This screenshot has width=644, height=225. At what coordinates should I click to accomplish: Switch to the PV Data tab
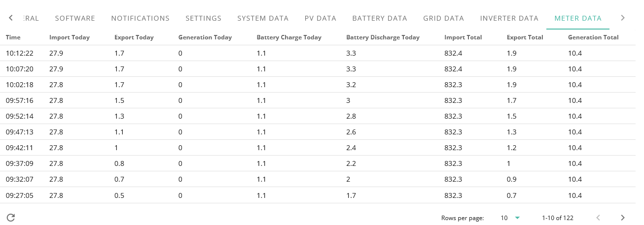click(x=320, y=18)
